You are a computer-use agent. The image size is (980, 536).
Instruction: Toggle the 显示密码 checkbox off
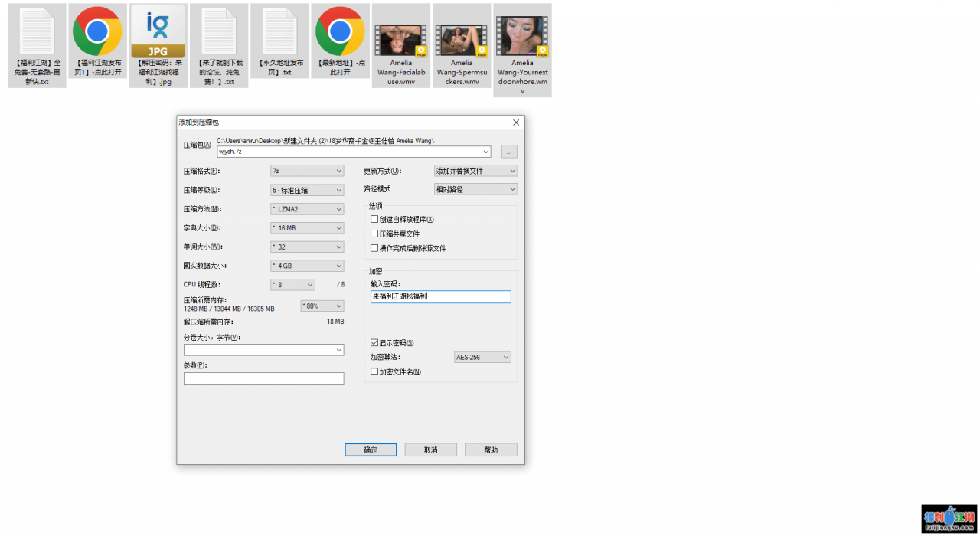(x=374, y=343)
